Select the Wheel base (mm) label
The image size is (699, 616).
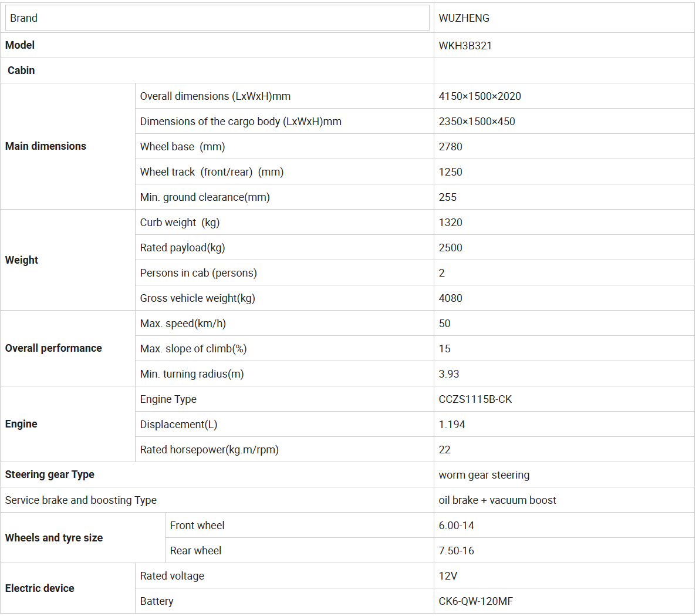coord(183,147)
